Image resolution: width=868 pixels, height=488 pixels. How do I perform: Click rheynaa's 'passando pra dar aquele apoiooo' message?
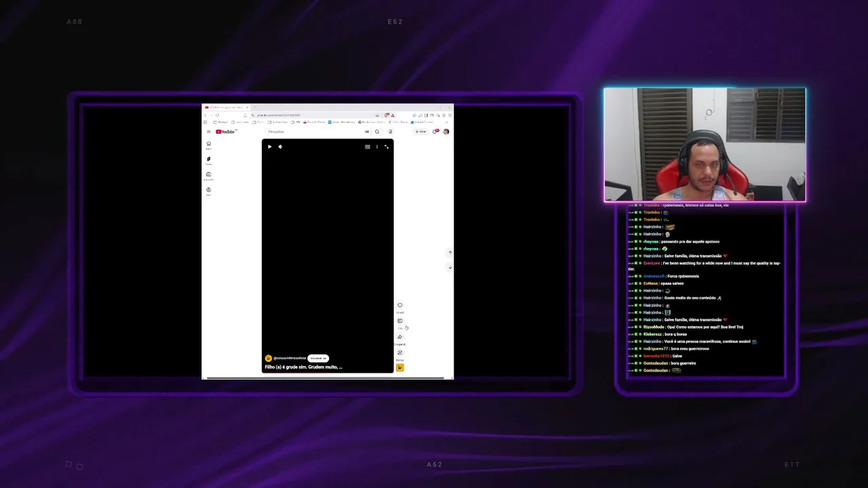[x=673, y=241]
